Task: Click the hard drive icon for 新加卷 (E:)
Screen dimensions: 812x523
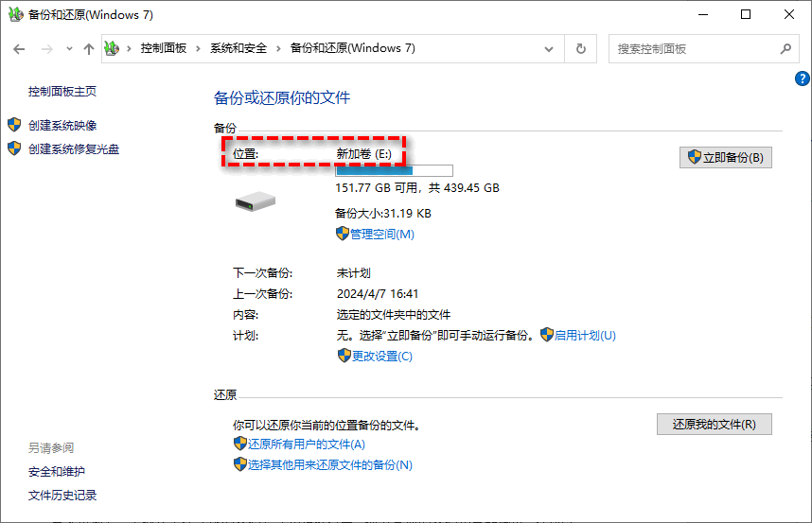Action: pyautogui.click(x=256, y=200)
